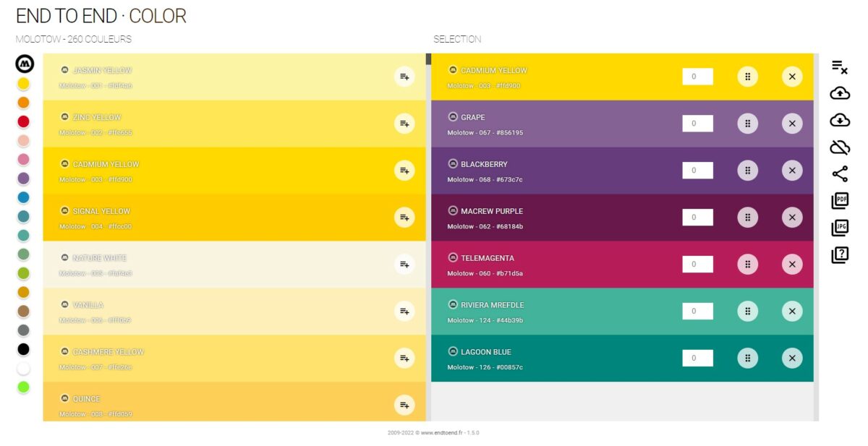Viewport: 868px width, 446px height.
Task: Click the www.endtoend.fr footer text
Action: [x=442, y=433]
